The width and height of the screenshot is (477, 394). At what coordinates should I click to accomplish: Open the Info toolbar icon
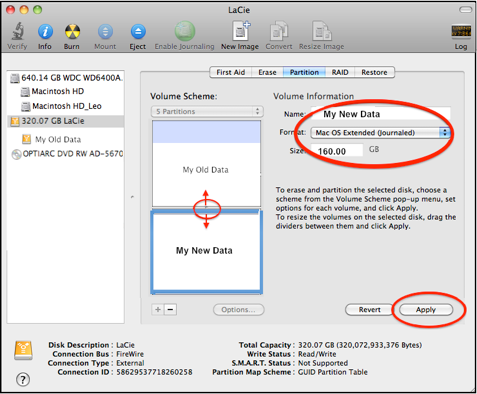click(x=45, y=32)
